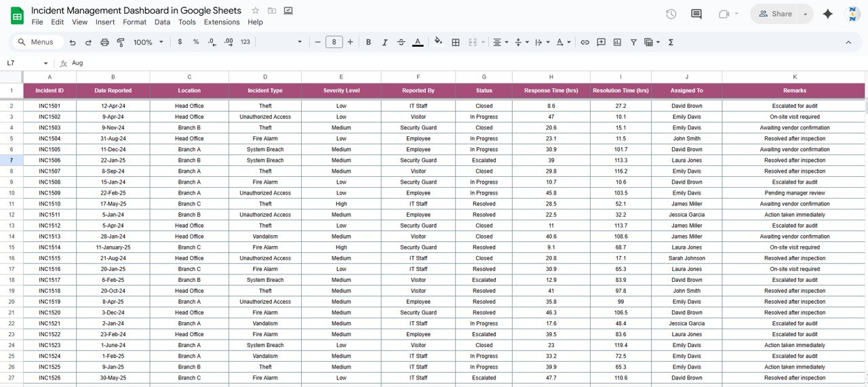The height and width of the screenshot is (387, 868).
Task: Click the Merge cells icon
Action: pyautogui.click(x=473, y=42)
